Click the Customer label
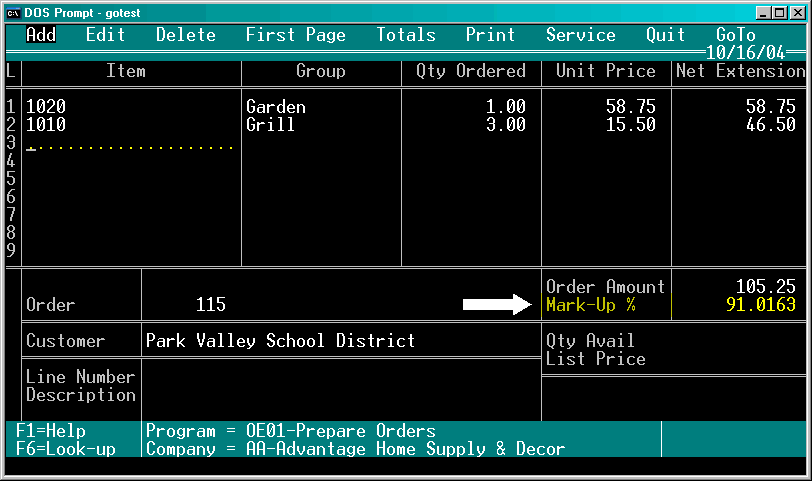 click(x=65, y=341)
